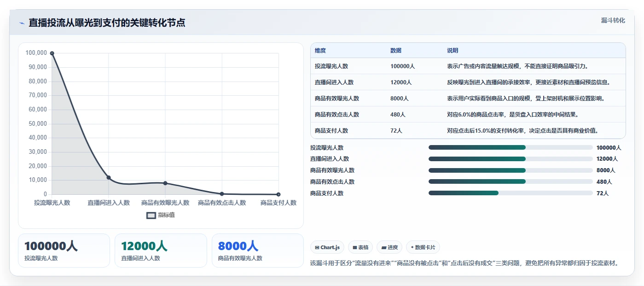Click the chart point at 投流曝光人数

52,53
